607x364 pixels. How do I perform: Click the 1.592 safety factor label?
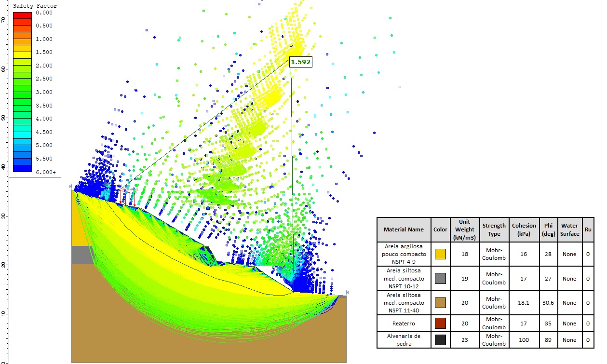click(300, 62)
